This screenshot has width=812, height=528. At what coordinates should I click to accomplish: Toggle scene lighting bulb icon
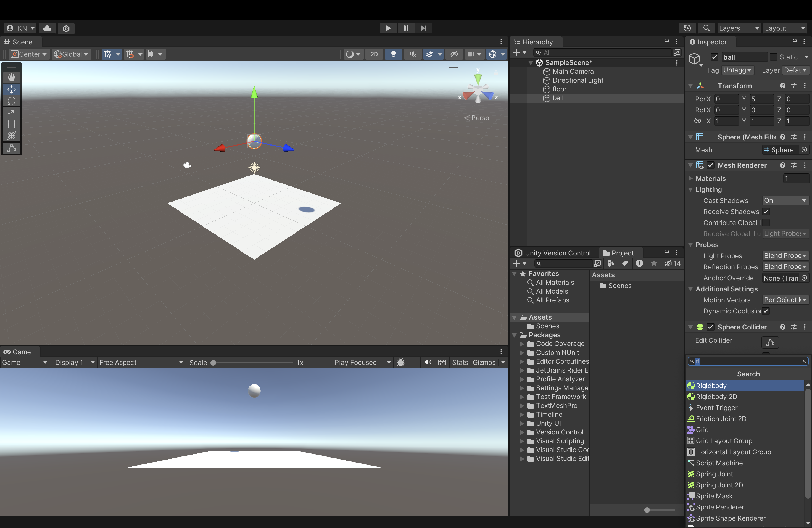[393, 54]
